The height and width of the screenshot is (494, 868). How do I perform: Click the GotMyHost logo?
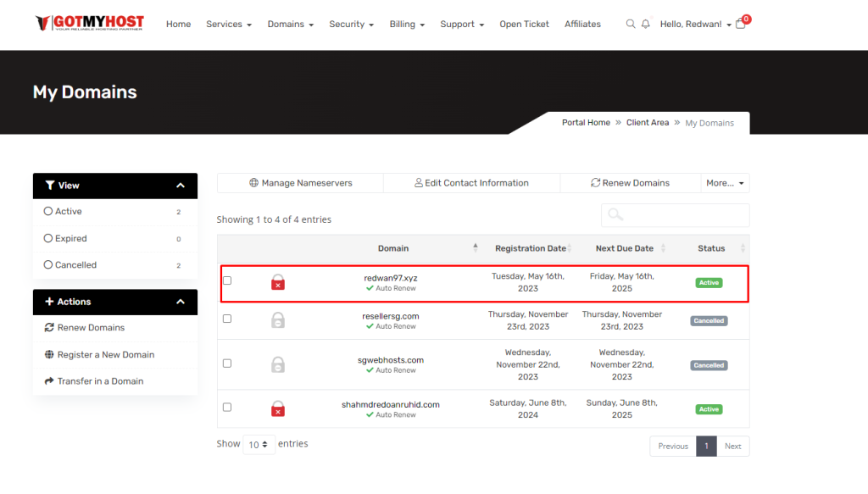pyautogui.click(x=90, y=24)
